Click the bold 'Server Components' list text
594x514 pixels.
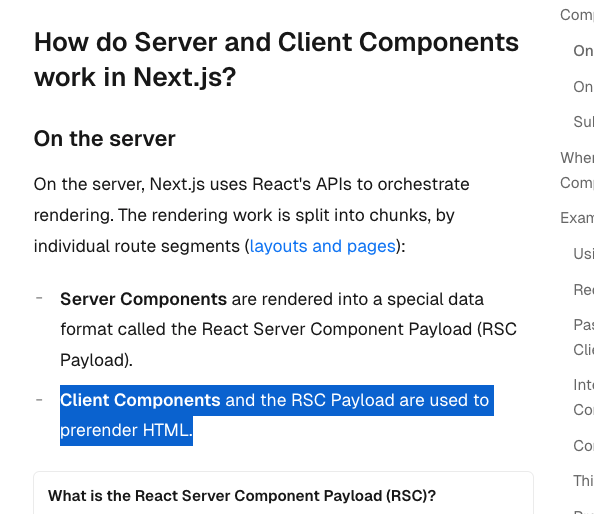click(144, 299)
